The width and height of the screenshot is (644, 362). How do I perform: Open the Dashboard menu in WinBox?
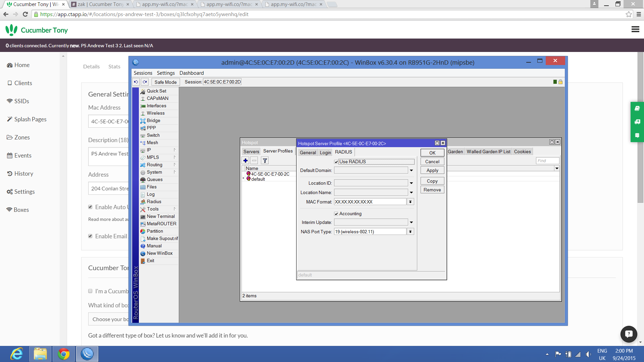pyautogui.click(x=192, y=73)
